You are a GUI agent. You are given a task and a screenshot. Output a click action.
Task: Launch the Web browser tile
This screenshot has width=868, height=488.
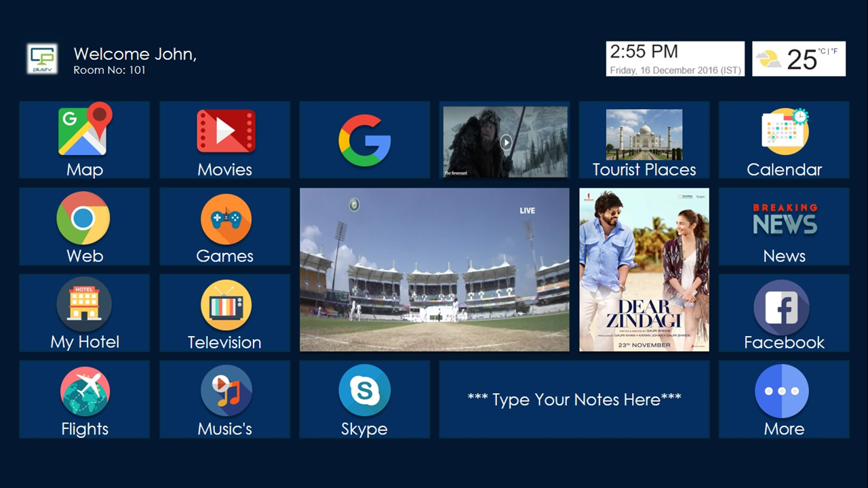pyautogui.click(x=84, y=226)
